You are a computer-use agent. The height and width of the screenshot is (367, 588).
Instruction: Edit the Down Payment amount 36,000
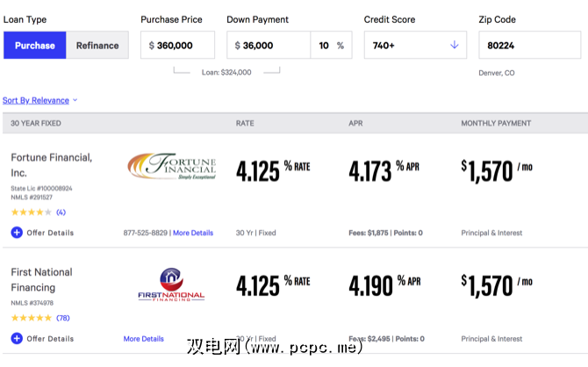[269, 45]
